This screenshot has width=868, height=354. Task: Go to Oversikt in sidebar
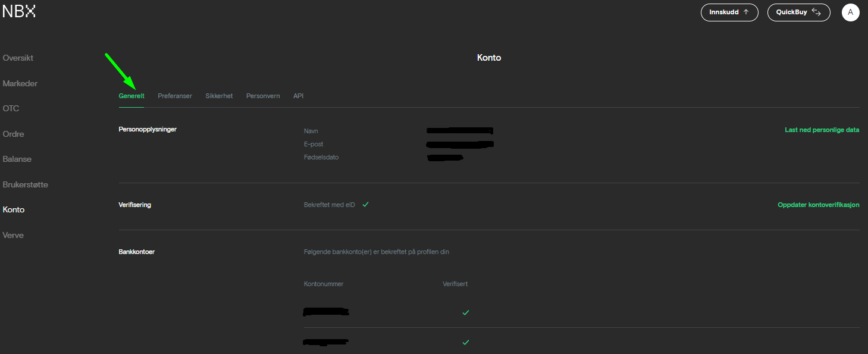pos(18,58)
